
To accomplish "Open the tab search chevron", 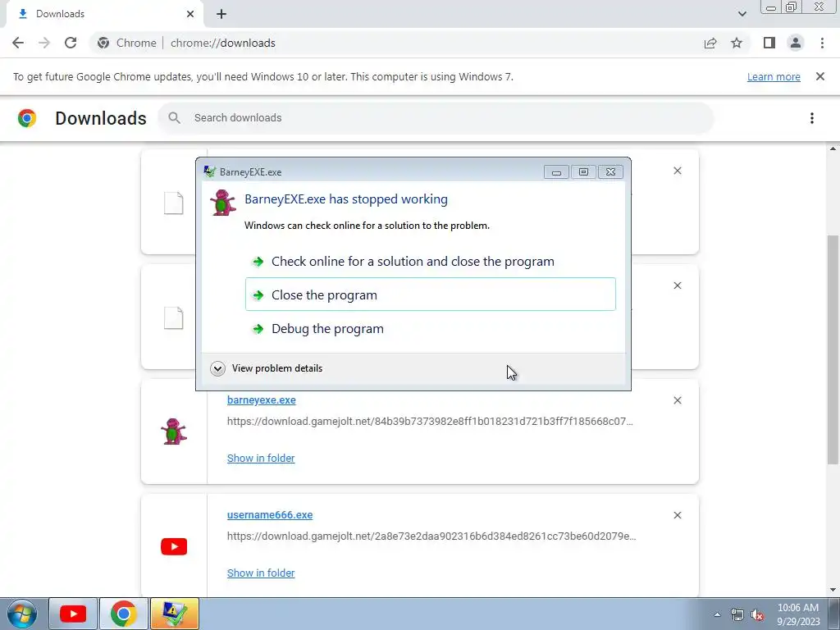I will coord(742,14).
